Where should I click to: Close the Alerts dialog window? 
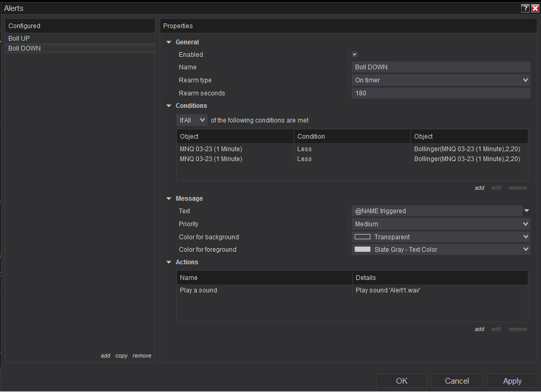pyautogui.click(x=535, y=8)
